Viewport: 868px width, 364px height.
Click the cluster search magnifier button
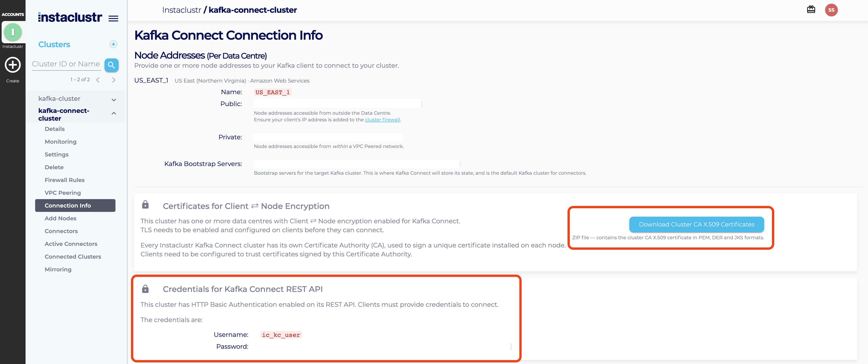point(111,65)
